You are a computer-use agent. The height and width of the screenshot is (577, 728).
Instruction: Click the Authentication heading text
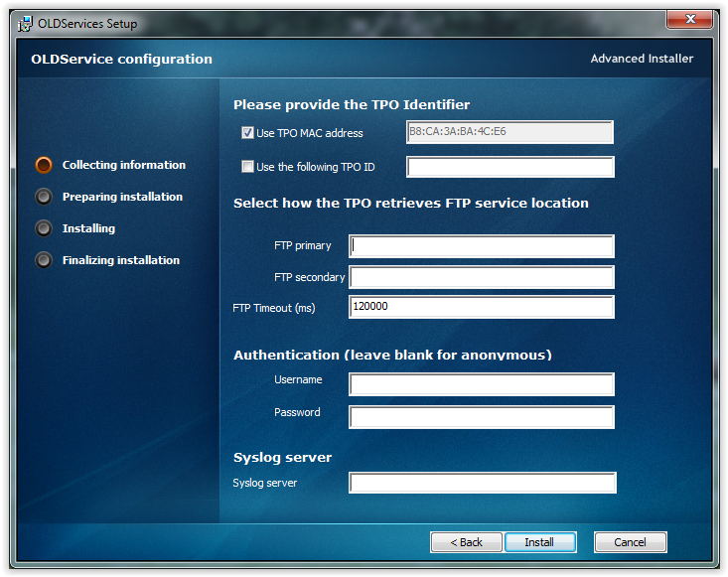coord(392,356)
